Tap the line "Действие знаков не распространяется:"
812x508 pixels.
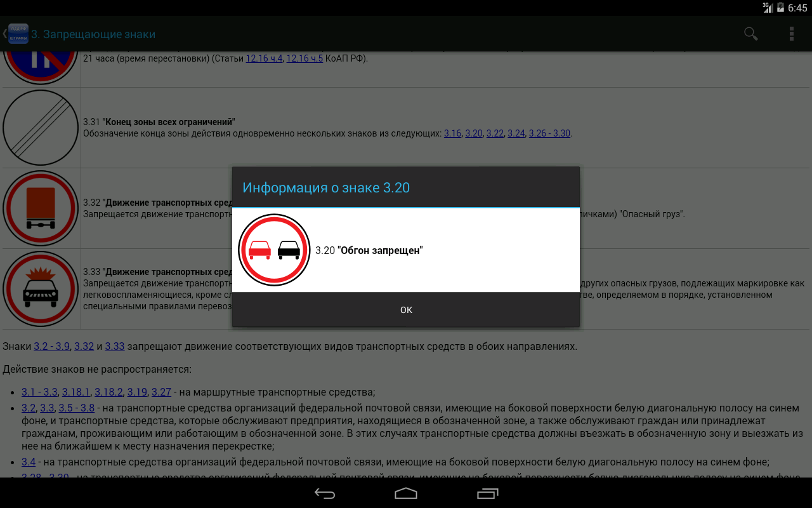97,370
